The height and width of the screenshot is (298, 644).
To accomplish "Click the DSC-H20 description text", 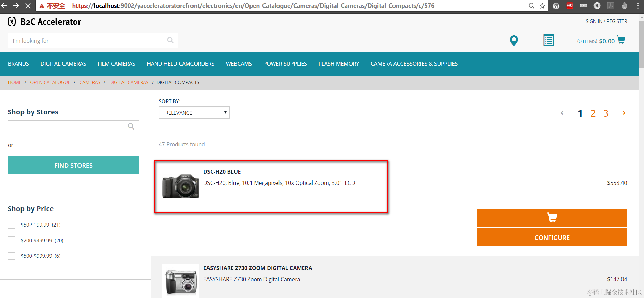I will point(279,183).
